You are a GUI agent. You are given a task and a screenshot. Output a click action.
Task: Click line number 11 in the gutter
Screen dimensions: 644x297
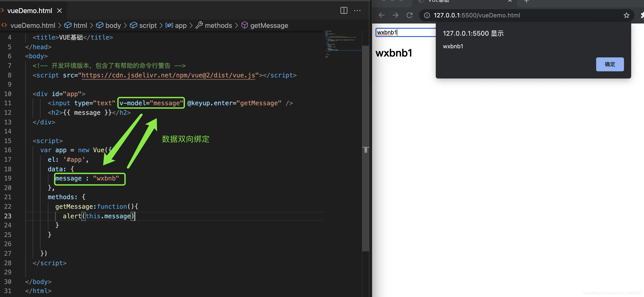click(8, 103)
